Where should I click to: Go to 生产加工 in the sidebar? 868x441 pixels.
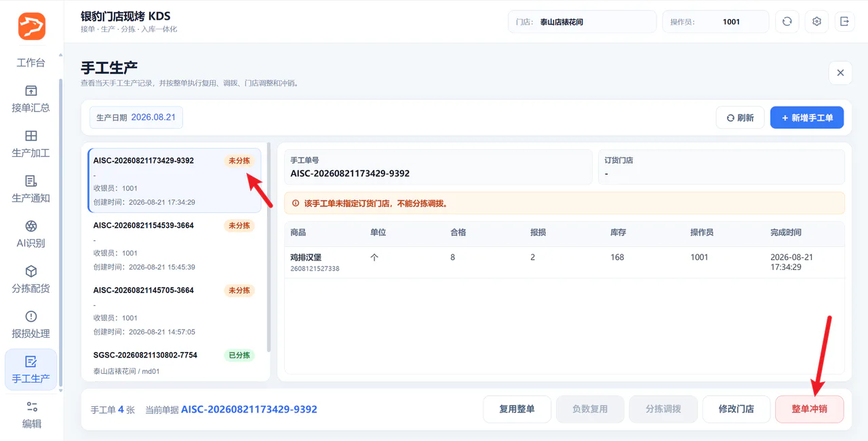click(x=31, y=144)
